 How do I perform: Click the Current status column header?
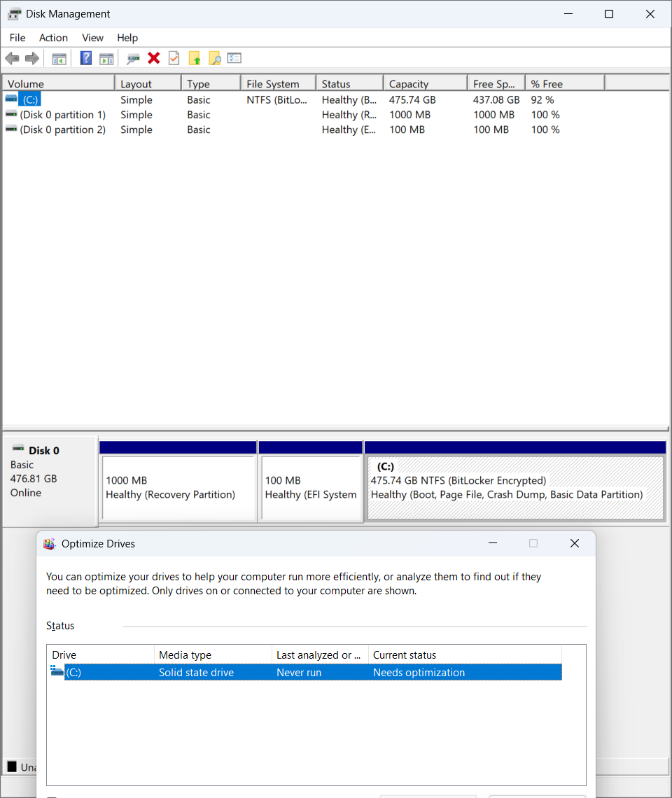pos(465,655)
